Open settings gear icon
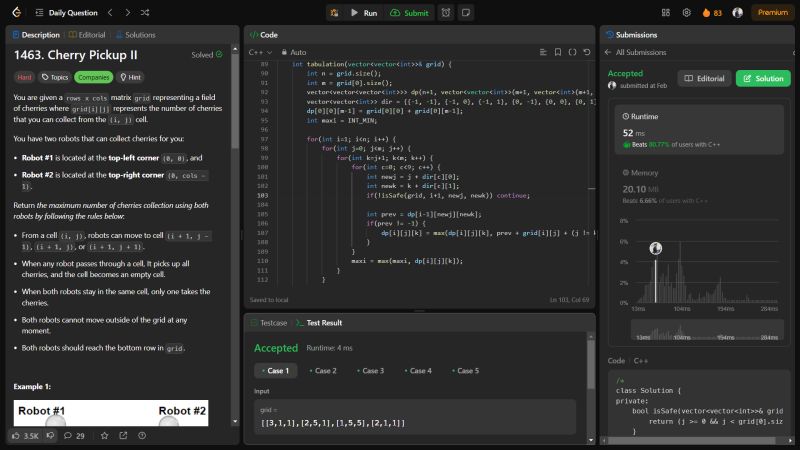The image size is (800, 450). pyautogui.click(x=687, y=13)
